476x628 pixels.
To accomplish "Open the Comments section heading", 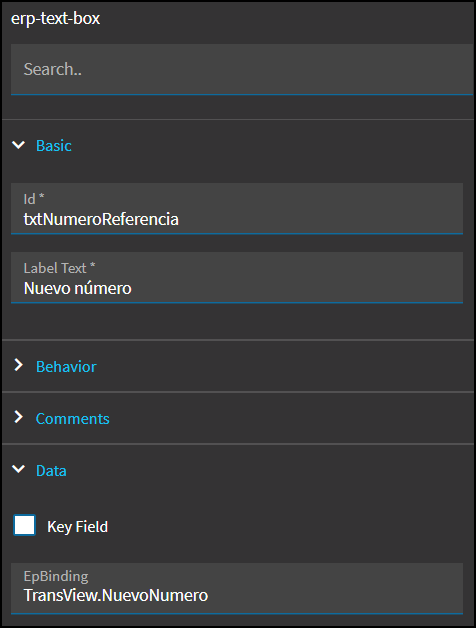I will 73,419.
